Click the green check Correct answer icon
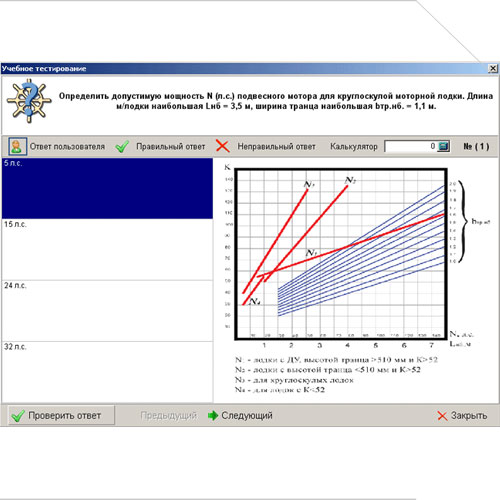This screenshot has width=500, height=500. (122, 146)
